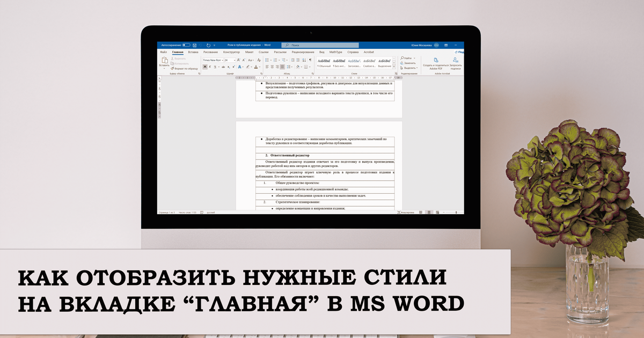Toggle subscript x₂ formatting
Screen dimensions: 644x338
[x=229, y=67]
